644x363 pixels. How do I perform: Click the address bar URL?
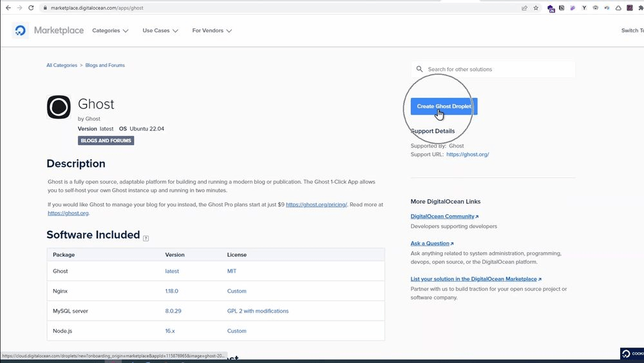point(97,8)
